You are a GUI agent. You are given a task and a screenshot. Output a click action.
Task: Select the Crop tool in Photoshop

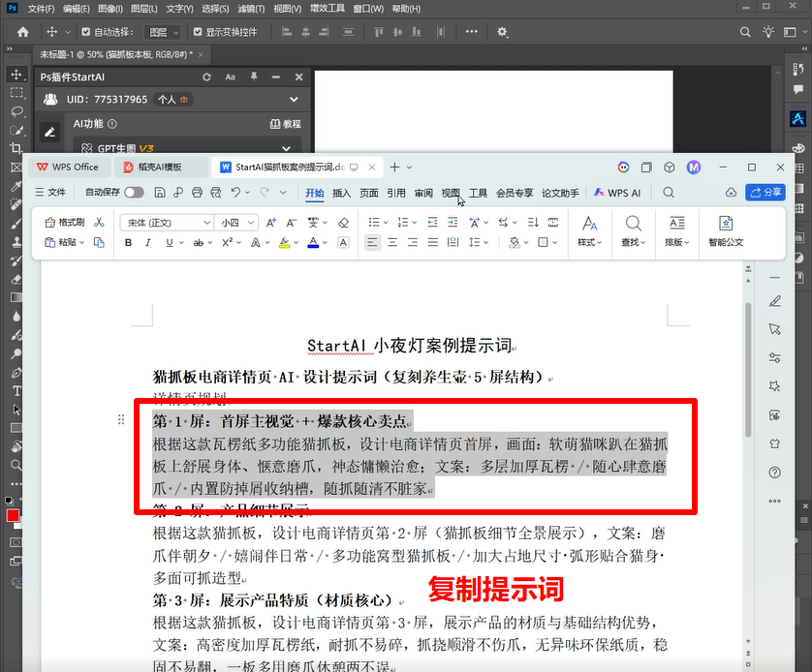point(16,148)
